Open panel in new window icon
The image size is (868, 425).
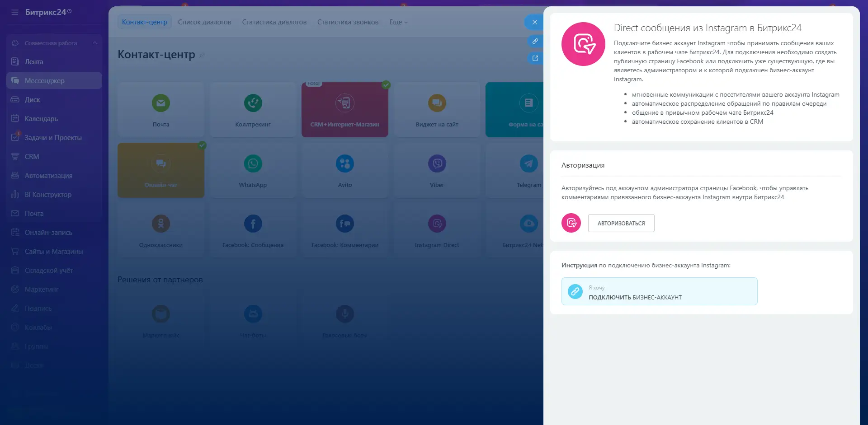[x=535, y=58]
